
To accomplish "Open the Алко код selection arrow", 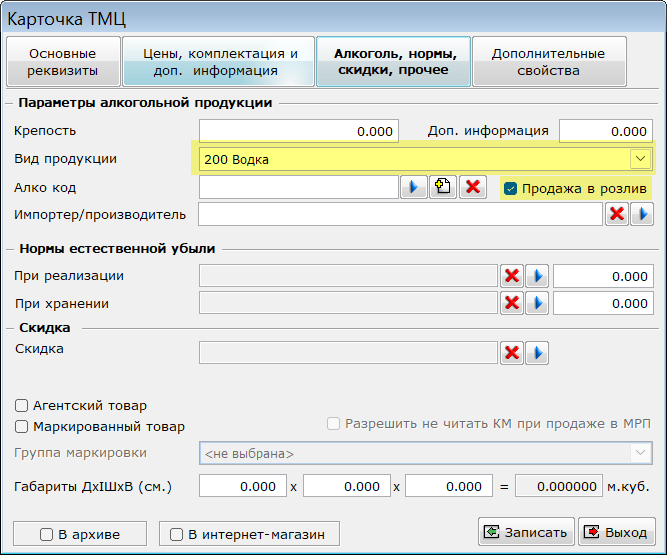I will 413,187.
